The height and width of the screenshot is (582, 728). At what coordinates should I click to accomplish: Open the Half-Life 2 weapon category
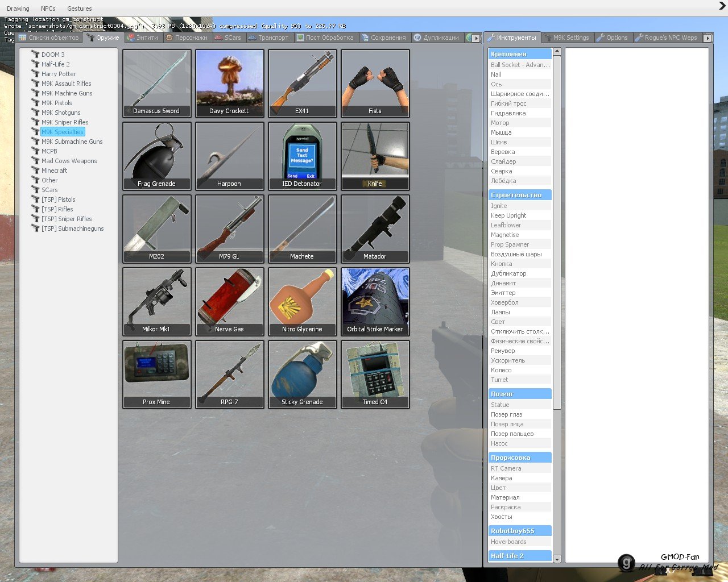pyautogui.click(x=56, y=64)
